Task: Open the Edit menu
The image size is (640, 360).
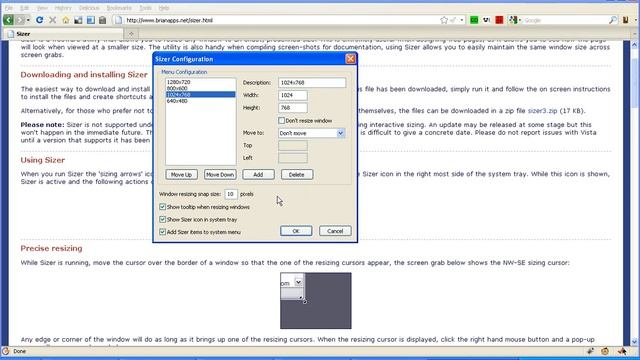Action: 24,8
